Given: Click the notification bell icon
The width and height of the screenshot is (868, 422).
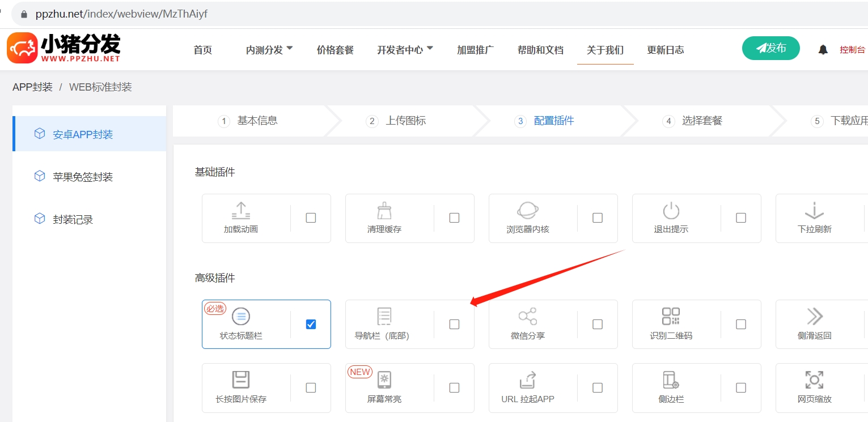Looking at the screenshot, I should click(x=823, y=49).
